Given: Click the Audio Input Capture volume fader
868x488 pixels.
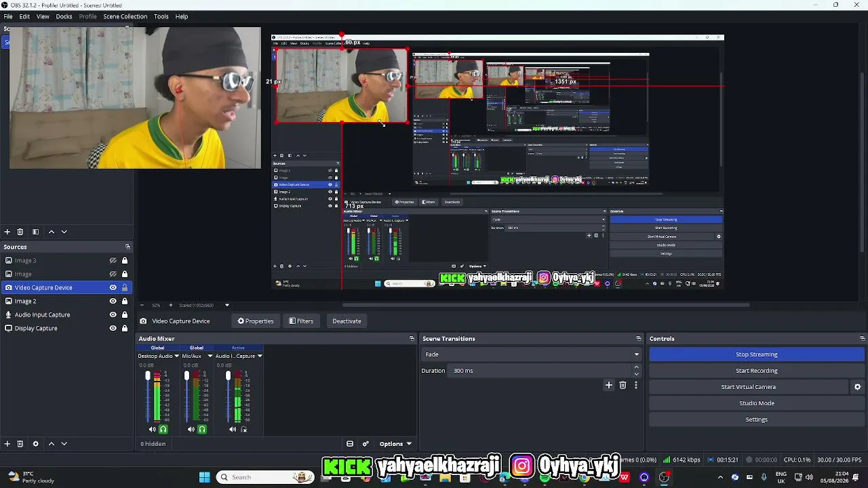Looking at the screenshot, I should click(x=228, y=375).
